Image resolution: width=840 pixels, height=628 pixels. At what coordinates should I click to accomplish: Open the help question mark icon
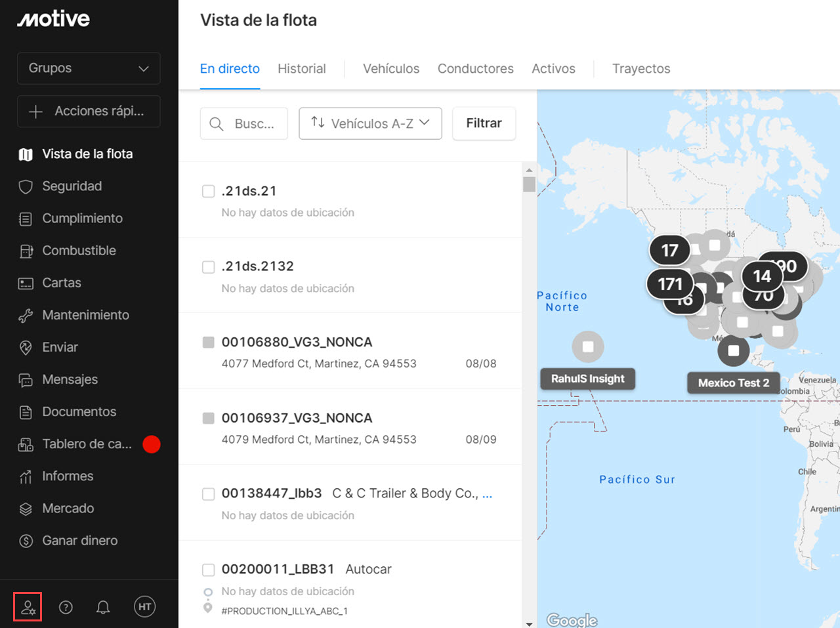point(66,607)
